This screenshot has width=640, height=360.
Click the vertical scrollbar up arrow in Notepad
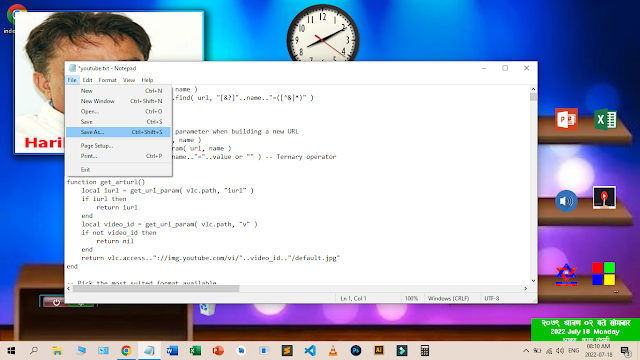(533, 89)
